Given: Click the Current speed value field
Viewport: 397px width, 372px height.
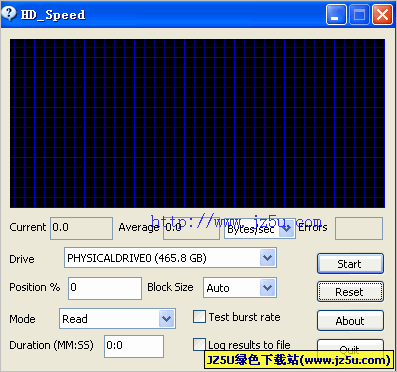Looking at the screenshot, I should tap(81, 228).
